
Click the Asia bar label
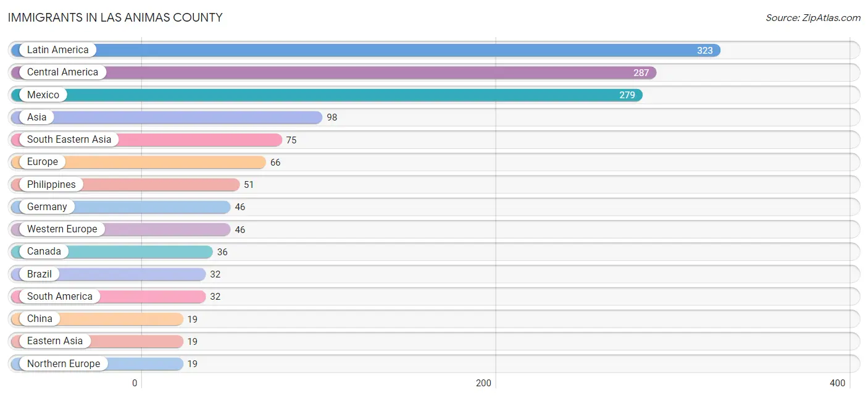coord(37,117)
